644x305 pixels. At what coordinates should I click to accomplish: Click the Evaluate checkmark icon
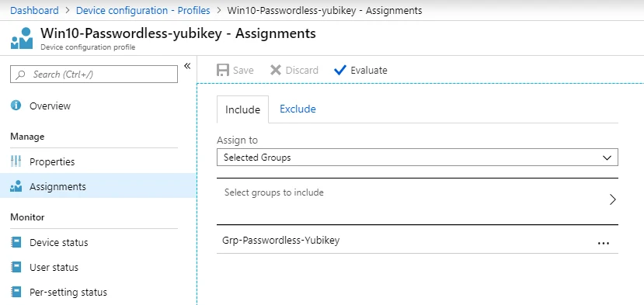(x=340, y=70)
